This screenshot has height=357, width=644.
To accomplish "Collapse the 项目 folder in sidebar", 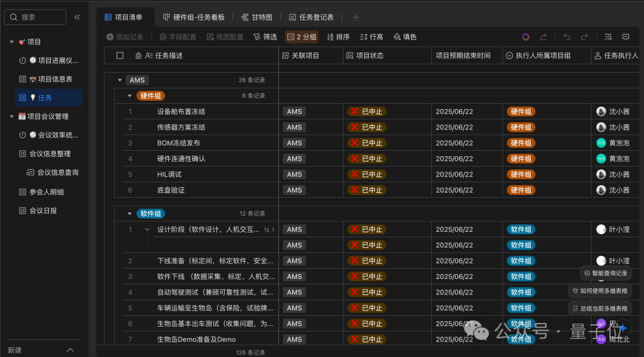I will [x=11, y=42].
